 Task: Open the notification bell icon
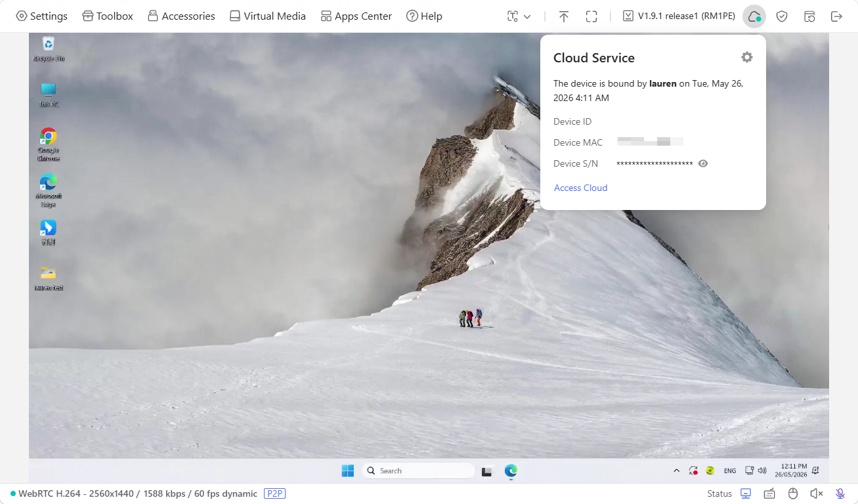[816, 471]
